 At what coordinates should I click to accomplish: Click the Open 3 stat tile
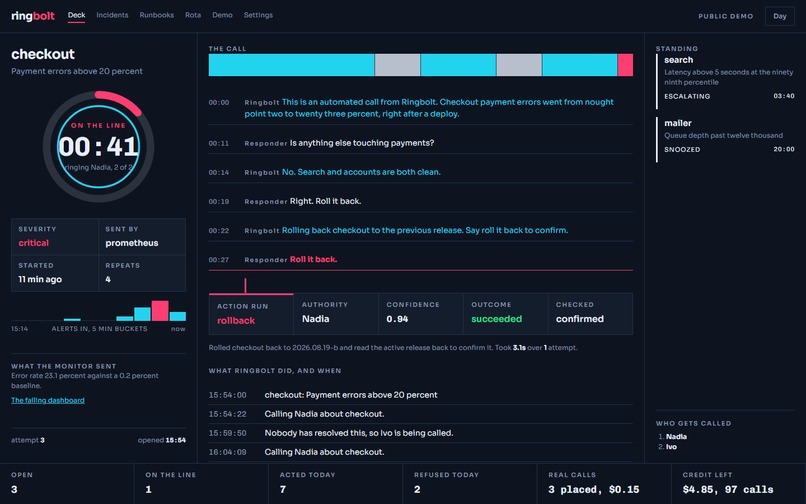coord(67,484)
